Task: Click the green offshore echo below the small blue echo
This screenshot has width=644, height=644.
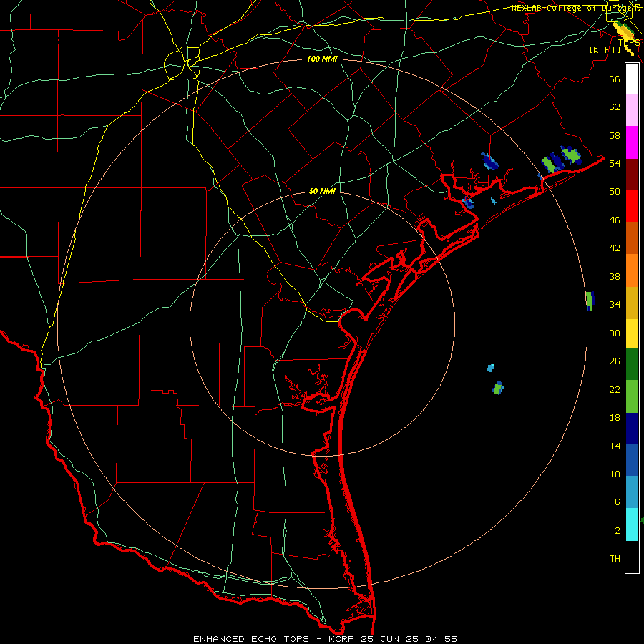Action: click(498, 388)
